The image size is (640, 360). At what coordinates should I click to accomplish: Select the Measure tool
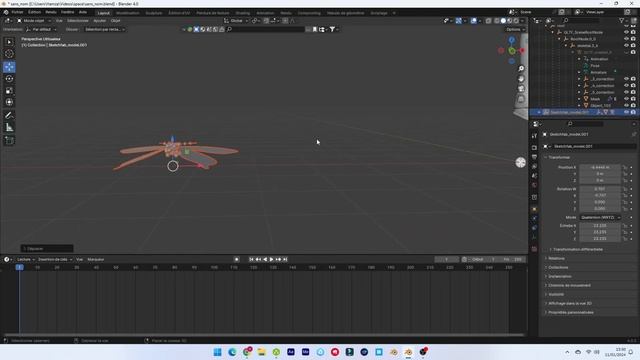9,127
